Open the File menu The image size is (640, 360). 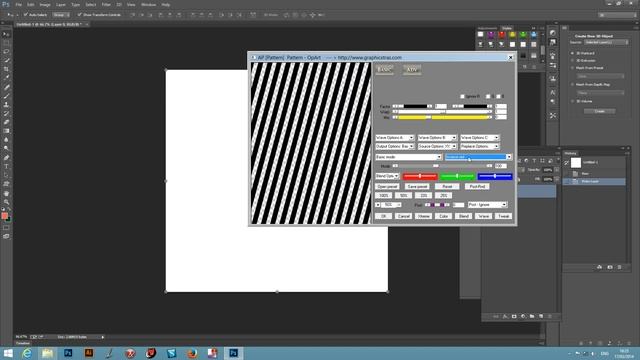click(19, 4)
